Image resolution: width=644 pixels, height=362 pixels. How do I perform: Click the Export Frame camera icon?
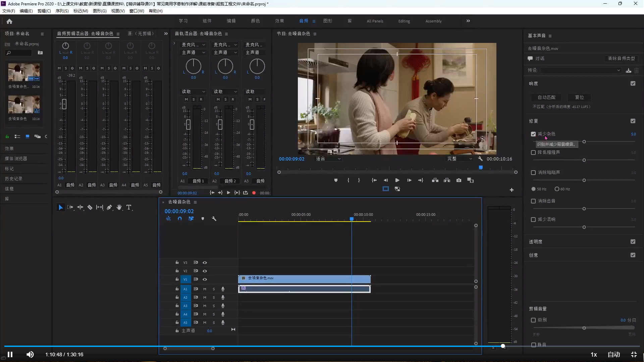(x=459, y=180)
